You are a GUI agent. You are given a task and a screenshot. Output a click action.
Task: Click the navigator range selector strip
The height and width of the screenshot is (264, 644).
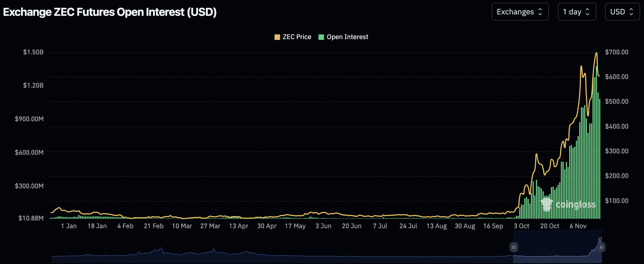tap(557, 247)
